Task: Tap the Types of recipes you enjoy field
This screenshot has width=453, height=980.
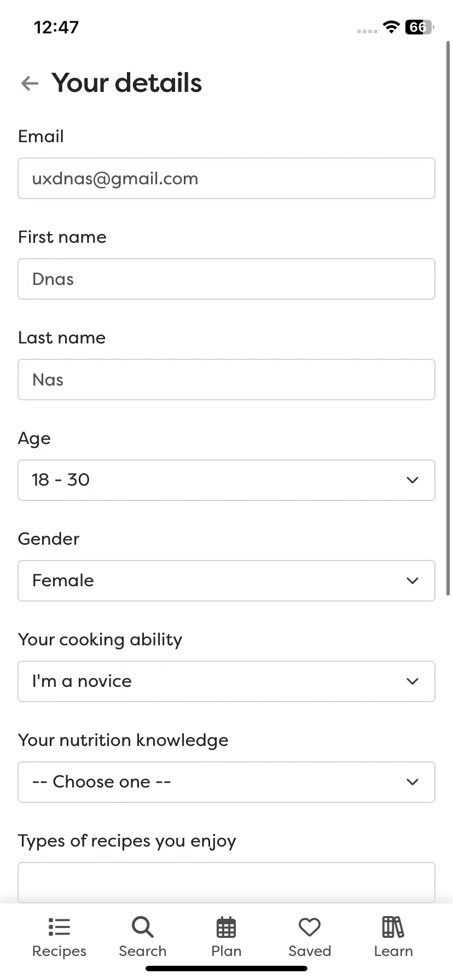Action: (x=226, y=883)
